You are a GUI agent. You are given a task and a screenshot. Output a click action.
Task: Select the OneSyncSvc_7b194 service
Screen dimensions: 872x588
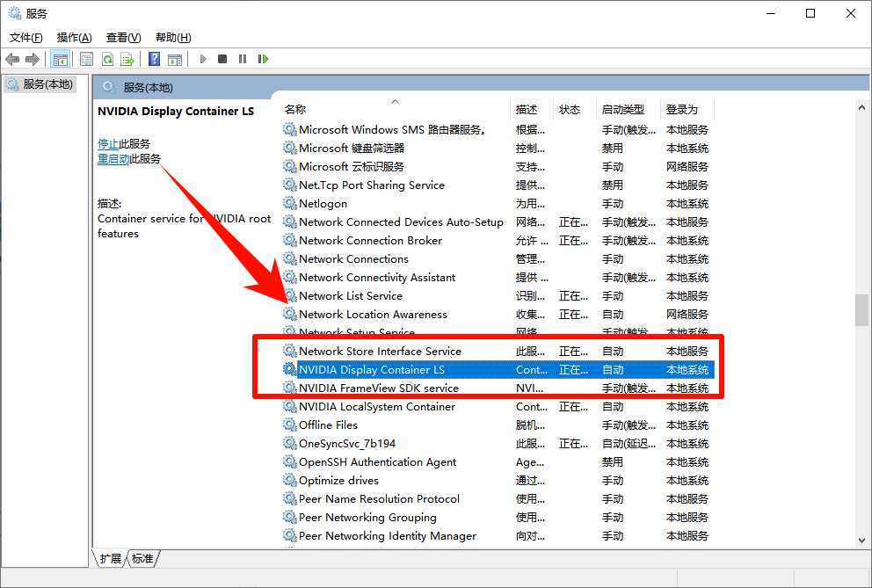click(498, 443)
